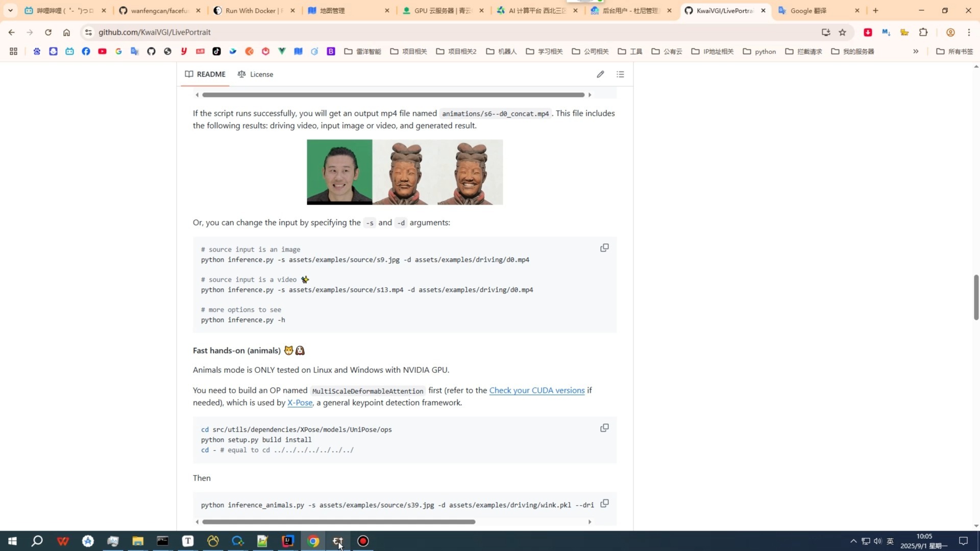
Task: Open the Bilibili bookmark icon
Action: click(69, 52)
